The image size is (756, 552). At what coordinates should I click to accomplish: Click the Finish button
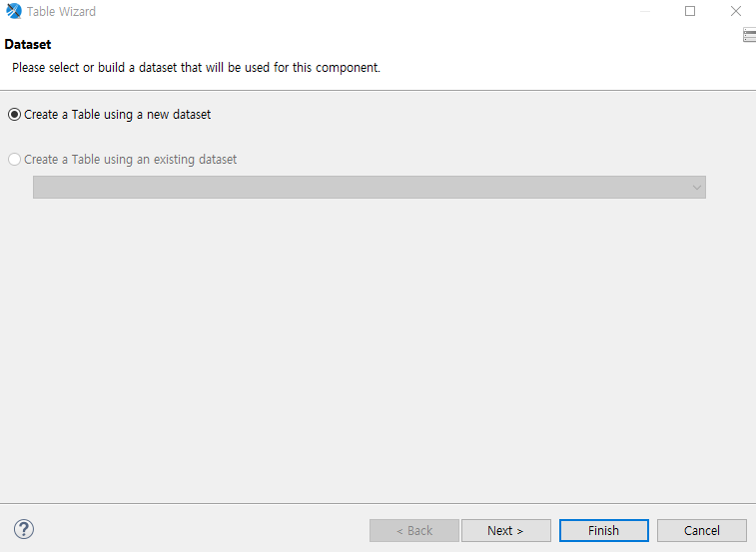(x=603, y=530)
